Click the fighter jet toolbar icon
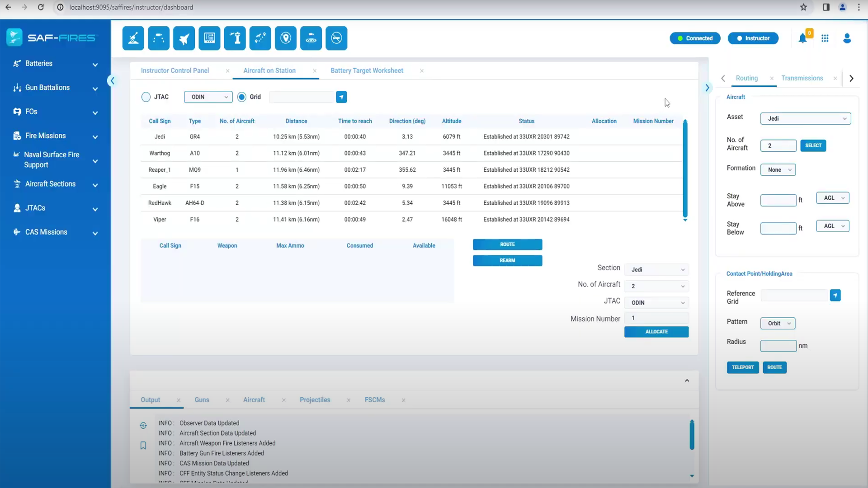The width and height of the screenshot is (868, 488). (184, 38)
